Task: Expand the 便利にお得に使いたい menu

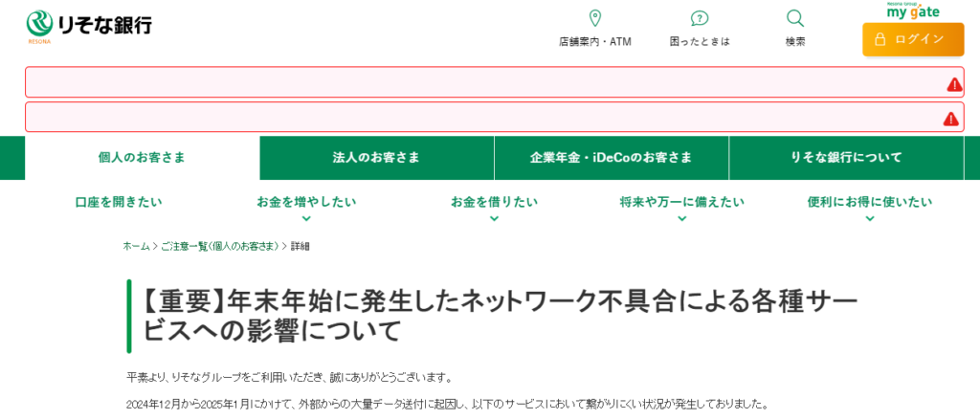Action: (x=869, y=203)
